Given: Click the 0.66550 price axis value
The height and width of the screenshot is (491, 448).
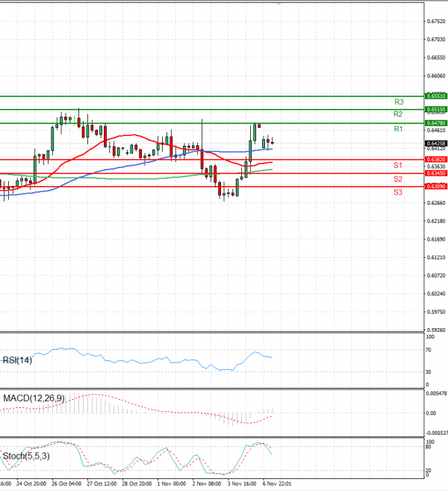Looking at the screenshot, I should click(x=436, y=58).
